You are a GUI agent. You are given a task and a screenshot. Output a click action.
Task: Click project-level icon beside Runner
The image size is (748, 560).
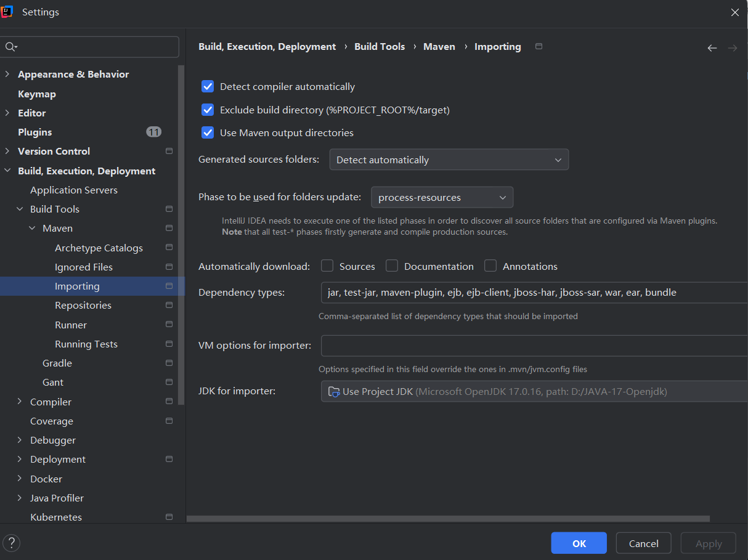(x=169, y=325)
